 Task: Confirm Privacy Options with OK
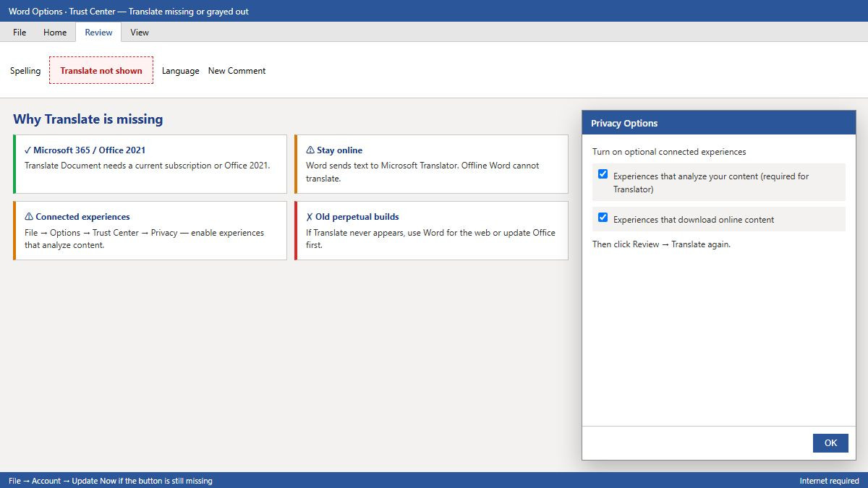tap(830, 443)
